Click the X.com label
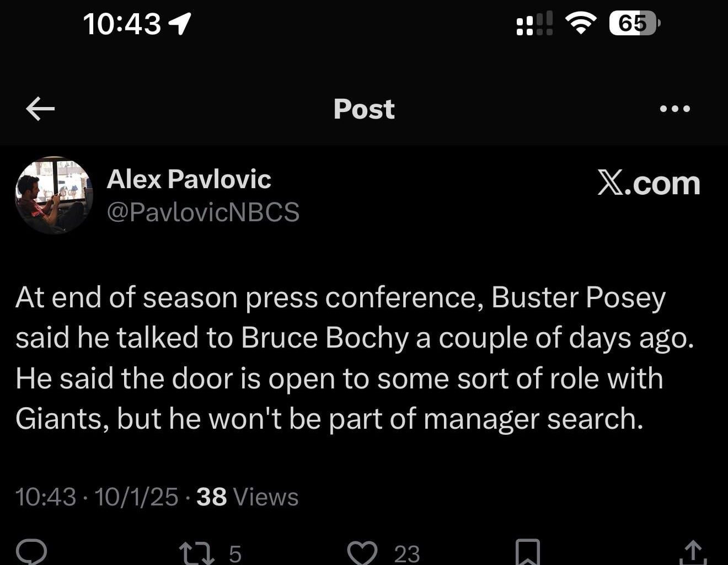This screenshot has height=565, width=728. (x=649, y=183)
